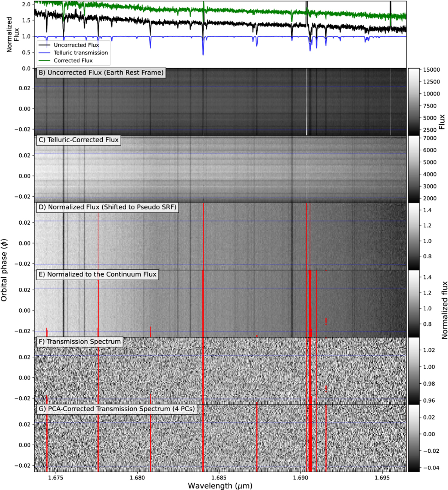Screen dimensions: 448x490
Task: Click the blue Telluric transmission legend line
Action: (45, 53)
